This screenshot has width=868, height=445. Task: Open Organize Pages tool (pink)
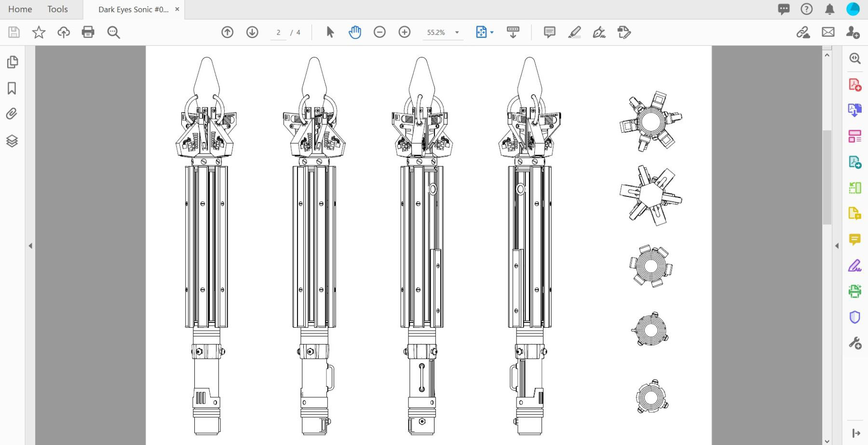click(x=855, y=136)
